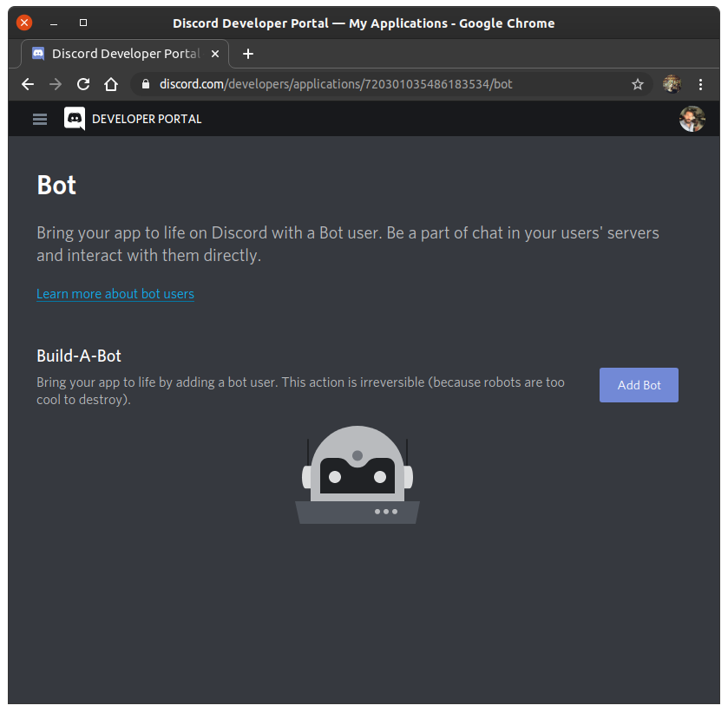Click the Add Bot button
This screenshot has height=712, width=728.
tap(639, 385)
